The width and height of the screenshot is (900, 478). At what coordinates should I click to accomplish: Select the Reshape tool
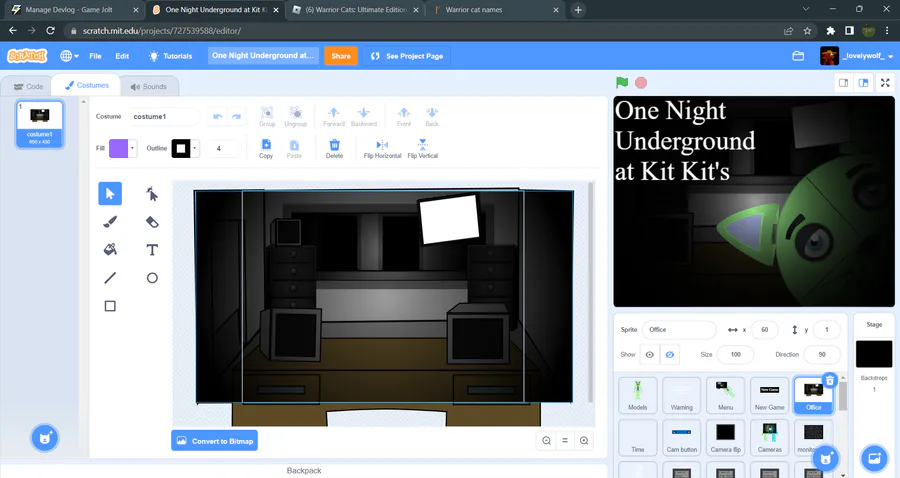tap(152, 194)
